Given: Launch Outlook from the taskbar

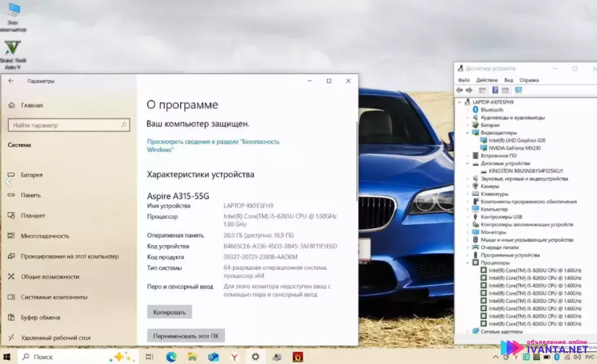Looking at the screenshot, I should [213, 356].
